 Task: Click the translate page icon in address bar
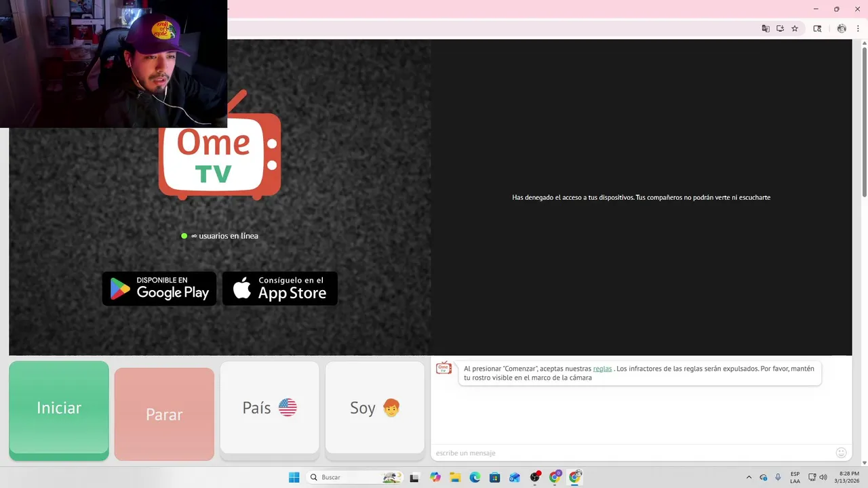click(766, 28)
